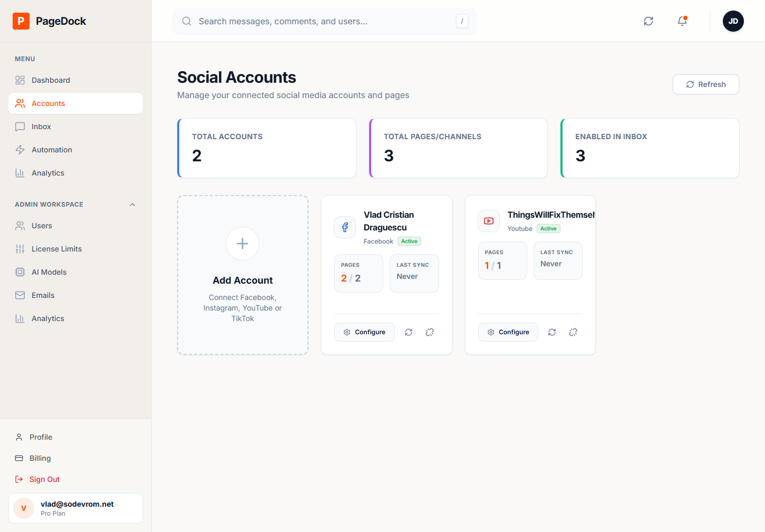Click the ThingsWillFixThemselves channel name
765x532 pixels.
[551, 215]
